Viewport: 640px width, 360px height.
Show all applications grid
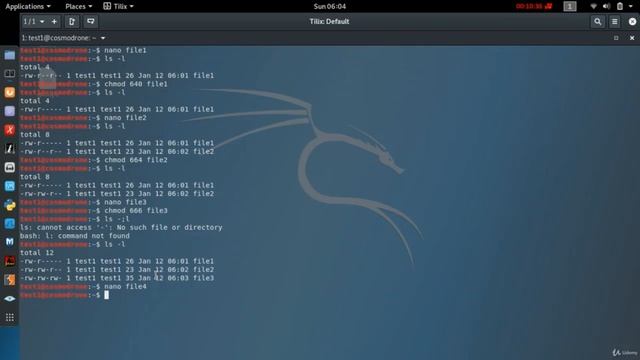(10, 317)
